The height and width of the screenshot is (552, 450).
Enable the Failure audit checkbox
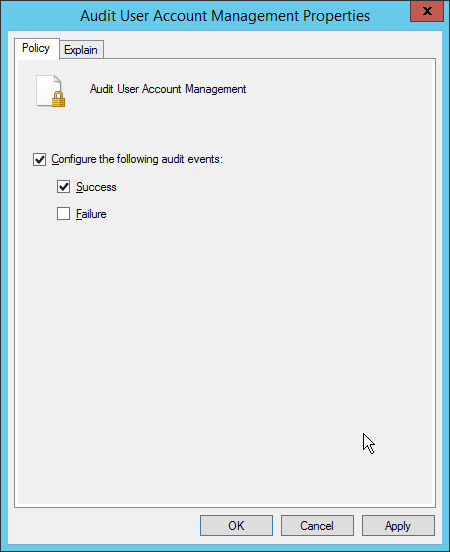(x=63, y=214)
